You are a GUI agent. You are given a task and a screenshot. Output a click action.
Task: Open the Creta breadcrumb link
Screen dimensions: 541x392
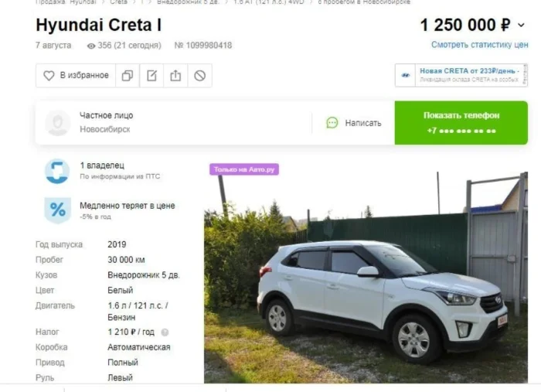[118, 2]
